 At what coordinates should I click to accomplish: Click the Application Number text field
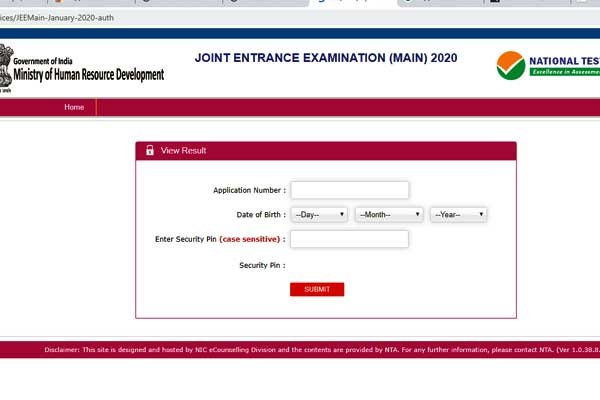349,190
